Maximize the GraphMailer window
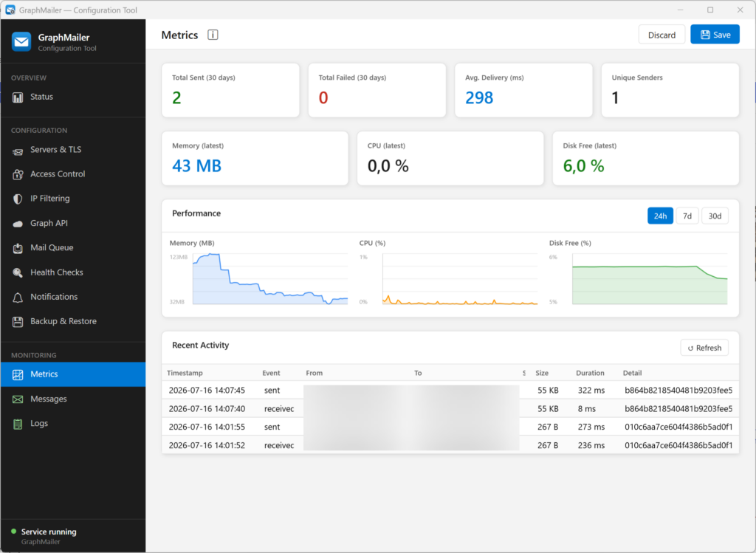The width and height of the screenshot is (756, 553). click(x=710, y=10)
